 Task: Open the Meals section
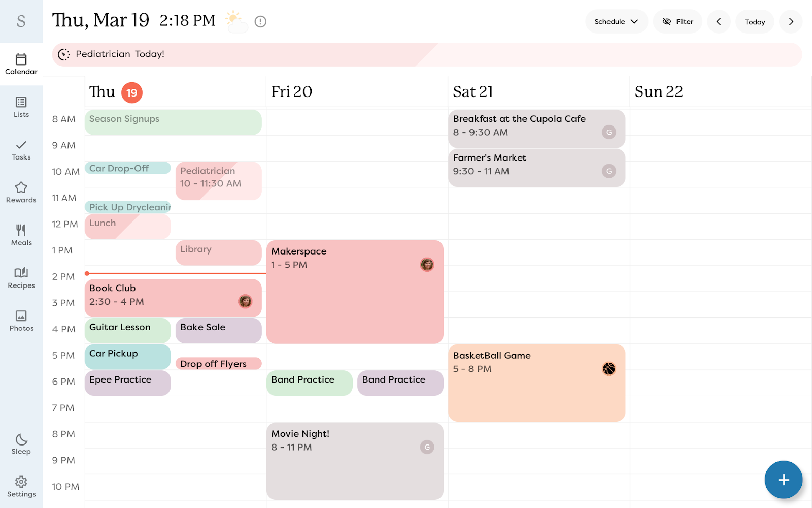click(21, 236)
